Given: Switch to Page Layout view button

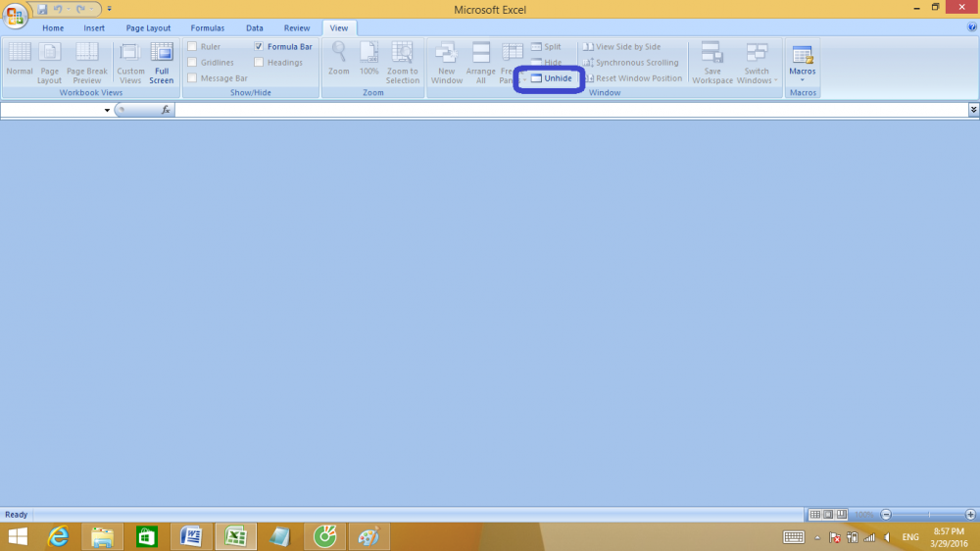Looking at the screenshot, I should (x=49, y=63).
